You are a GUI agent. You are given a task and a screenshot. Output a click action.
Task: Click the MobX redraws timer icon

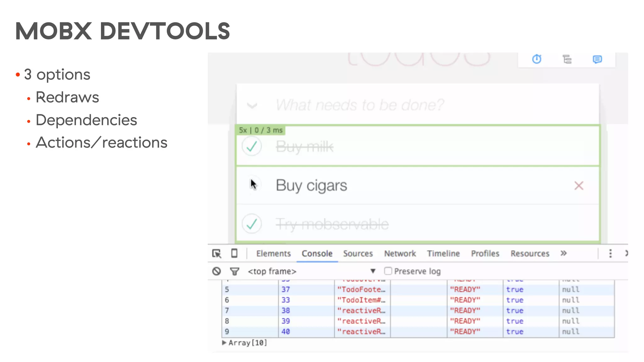point(536,59)
